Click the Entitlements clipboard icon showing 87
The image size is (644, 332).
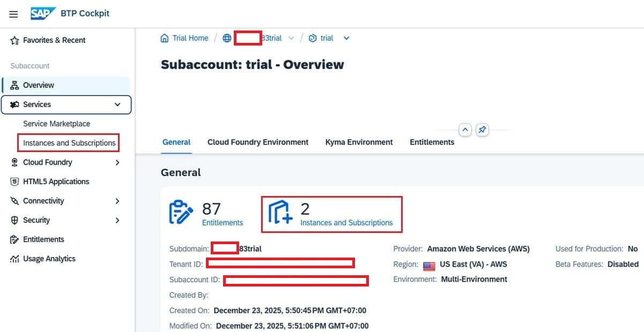[x=181, y=213]
